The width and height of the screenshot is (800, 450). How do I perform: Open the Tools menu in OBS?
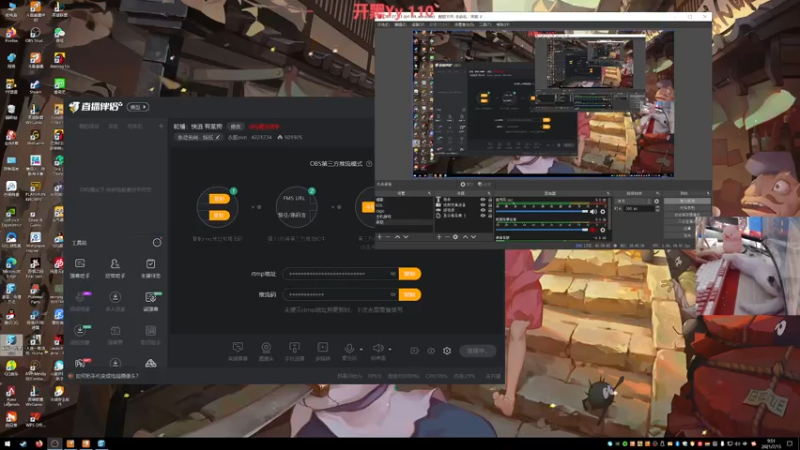click(485, 24)
